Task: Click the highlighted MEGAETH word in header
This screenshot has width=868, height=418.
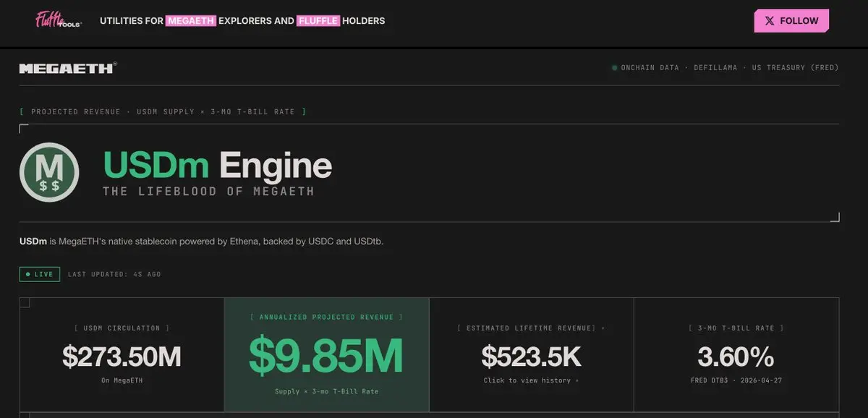Action: pyautogui.click(x=191, y=21)
